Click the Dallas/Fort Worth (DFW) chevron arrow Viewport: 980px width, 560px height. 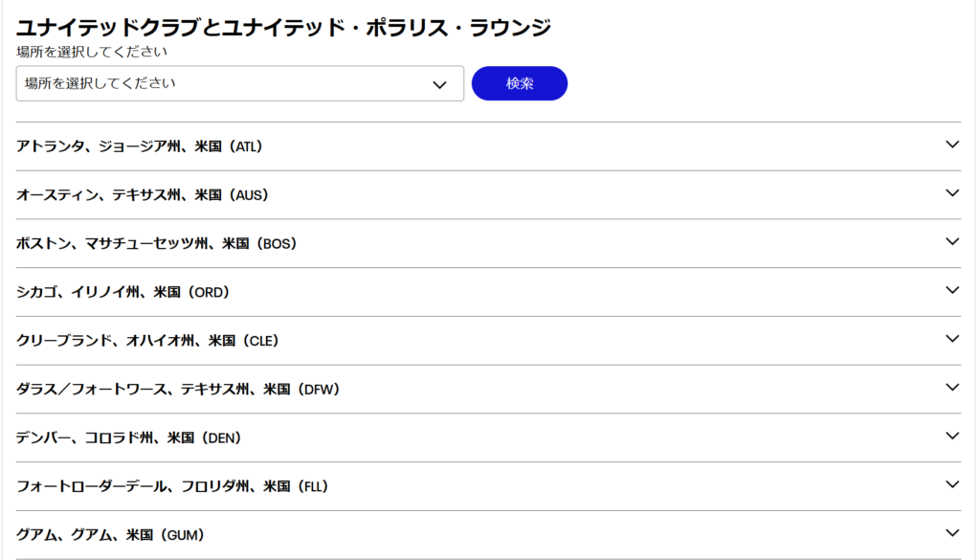(951, 388)
